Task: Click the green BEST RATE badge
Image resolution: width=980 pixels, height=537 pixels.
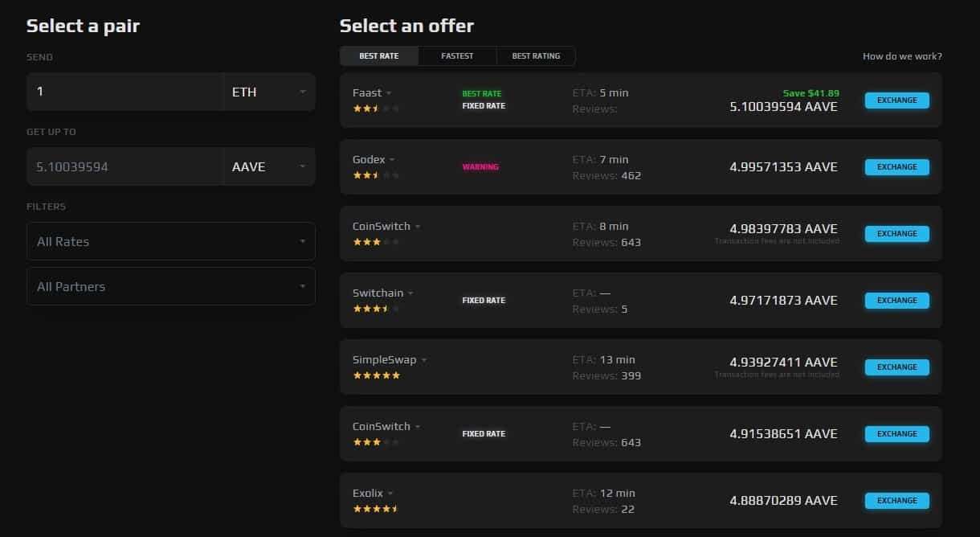Action: point(481,94)
